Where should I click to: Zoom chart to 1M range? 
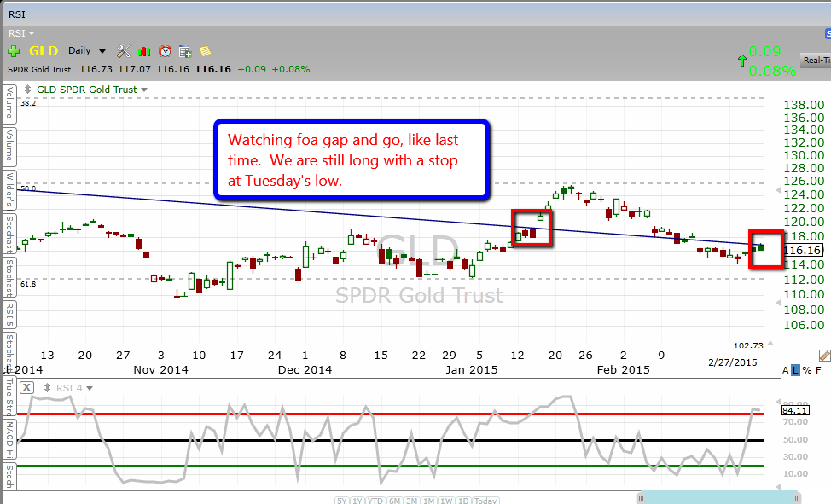point(429,501)
